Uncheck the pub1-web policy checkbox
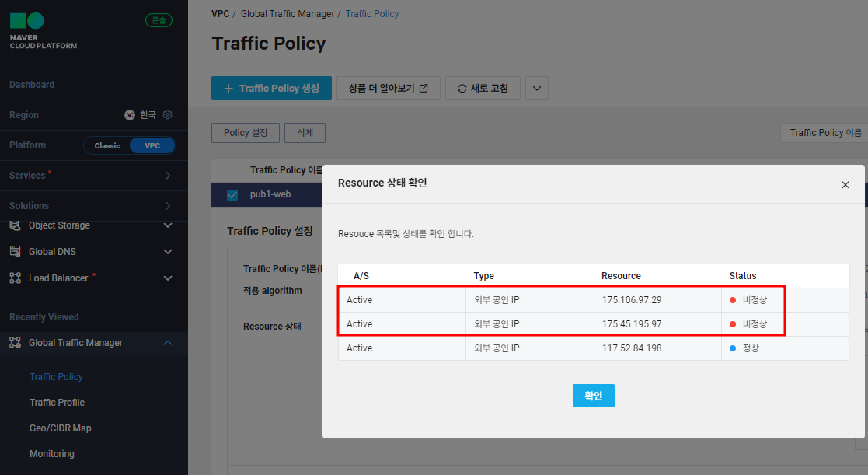The height and width of the screenshot is (475, 868). point(232,194)
